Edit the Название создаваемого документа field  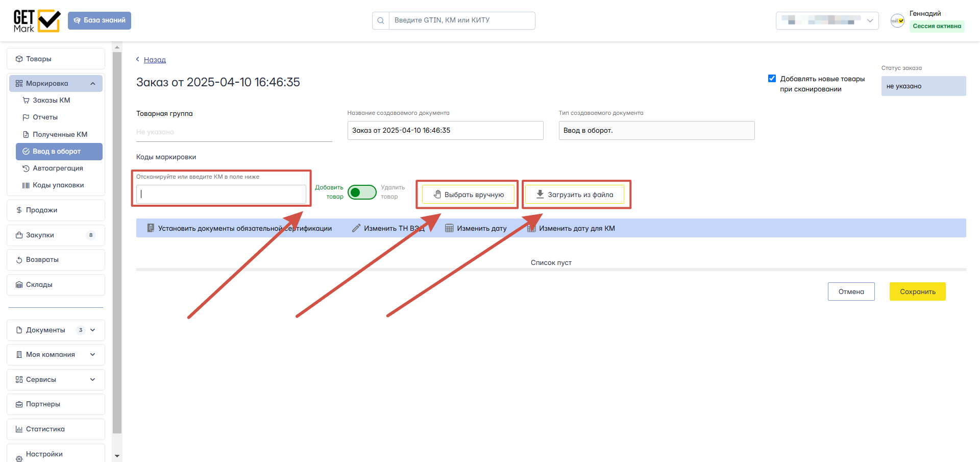(445, 130)
